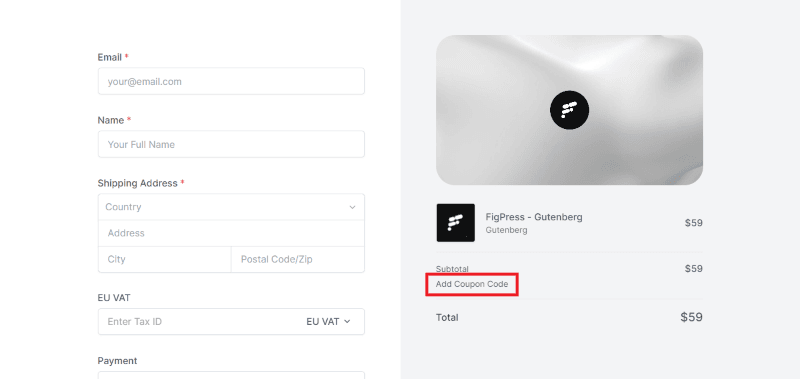The height and width of the screenshot is (379, 800).
Task: Click the Subtotal label
Action: [x=452, y=269]
